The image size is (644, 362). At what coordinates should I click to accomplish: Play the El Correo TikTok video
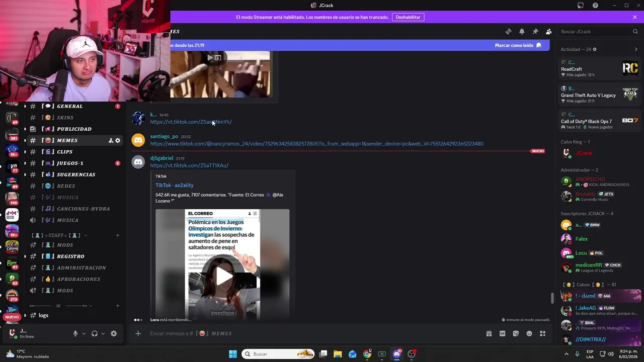point(224,276)
